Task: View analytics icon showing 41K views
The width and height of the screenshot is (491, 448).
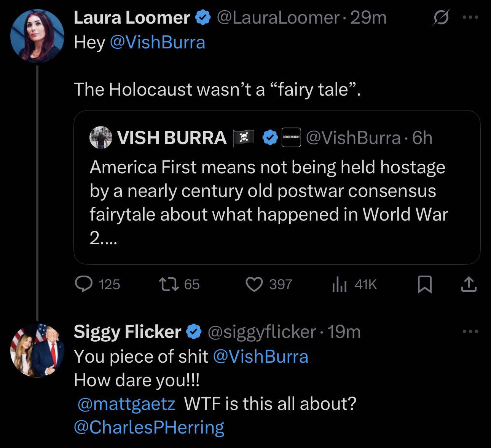Action: [339, 284]
